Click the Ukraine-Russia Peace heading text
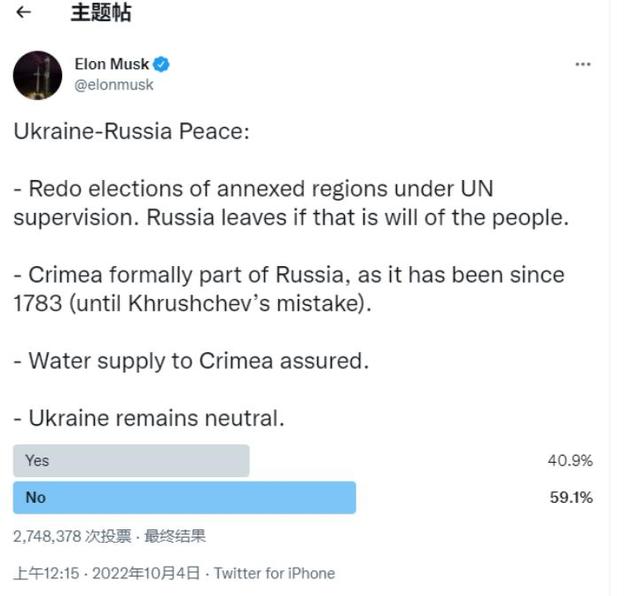Viewport: 640px width, 596px height. point(131,131)
